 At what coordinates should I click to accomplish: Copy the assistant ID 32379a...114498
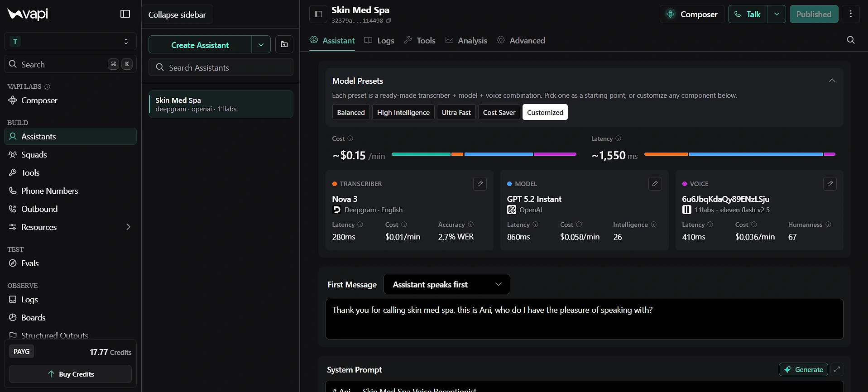[388, 21]
